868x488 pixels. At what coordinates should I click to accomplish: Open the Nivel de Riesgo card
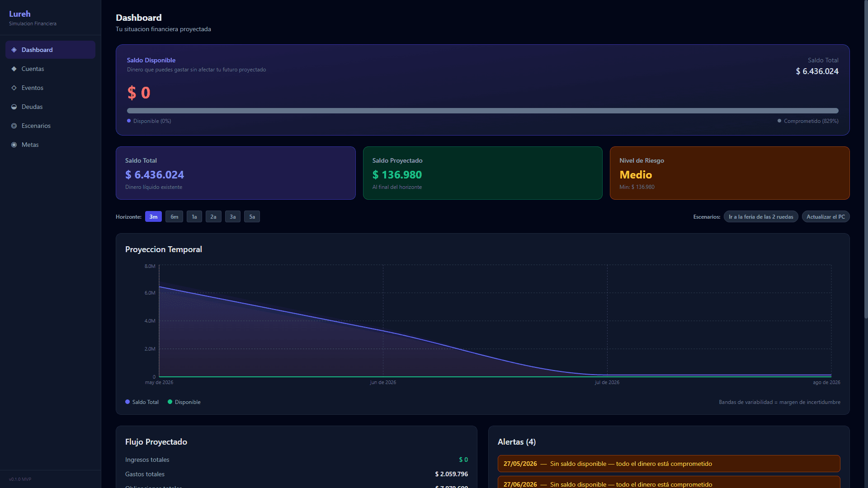pos(730,173)
